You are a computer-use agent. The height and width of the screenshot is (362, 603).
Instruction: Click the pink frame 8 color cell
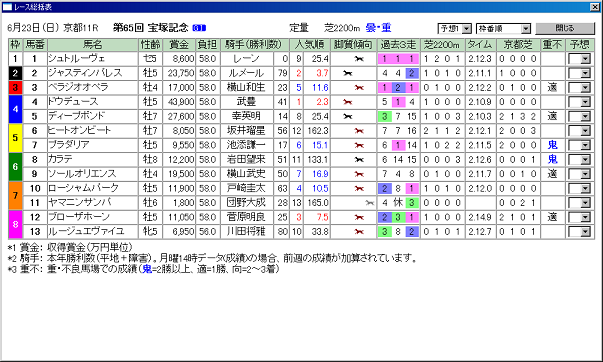15,224
